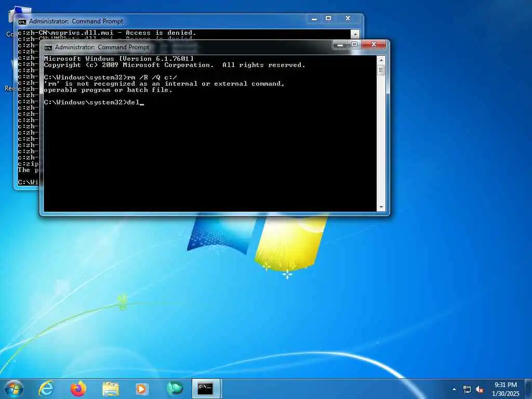Open Firefox from the taskbar
This screenshot has width=532, height=399.
[x=78, y=389]
